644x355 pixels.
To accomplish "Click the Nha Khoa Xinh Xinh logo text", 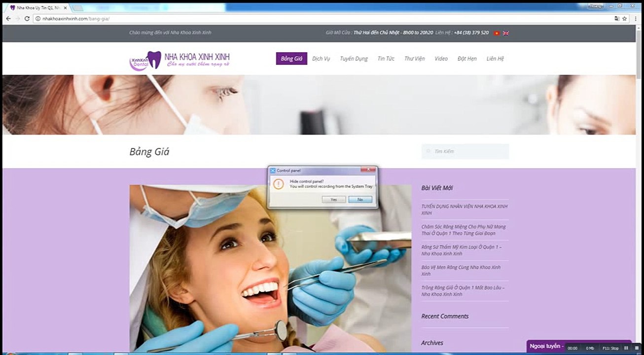I will click(197, 60).
